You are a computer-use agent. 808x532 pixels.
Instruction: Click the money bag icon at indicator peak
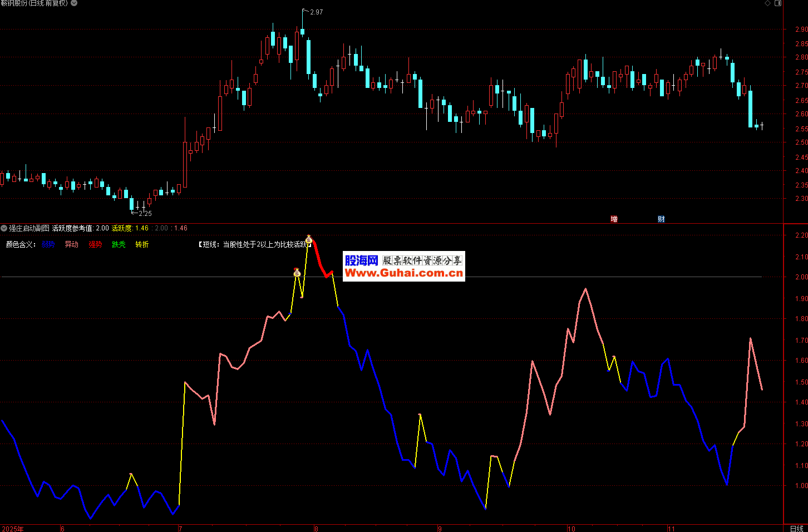click(309, 240)
